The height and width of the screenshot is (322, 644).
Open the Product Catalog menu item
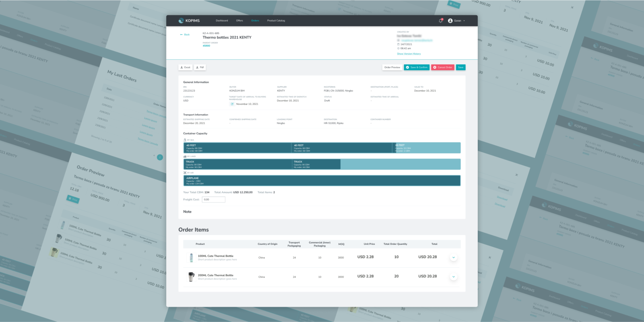[x=276, y=21]
